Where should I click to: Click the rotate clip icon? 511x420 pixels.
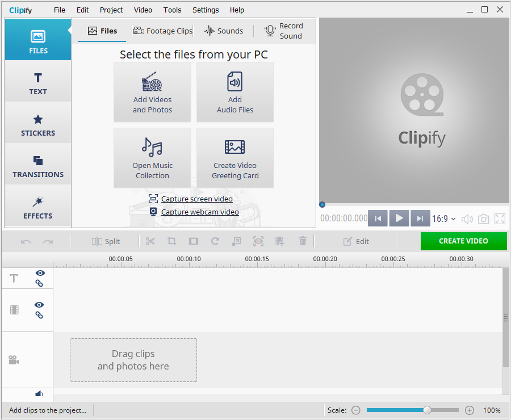click(x=215, y=241)
